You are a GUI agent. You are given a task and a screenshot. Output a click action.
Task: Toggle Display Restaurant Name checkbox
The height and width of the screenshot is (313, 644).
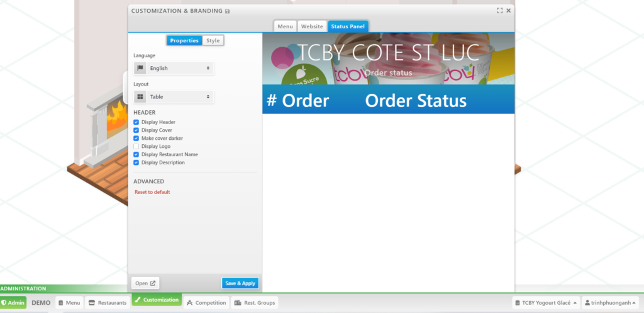click(x=136, y=154)
